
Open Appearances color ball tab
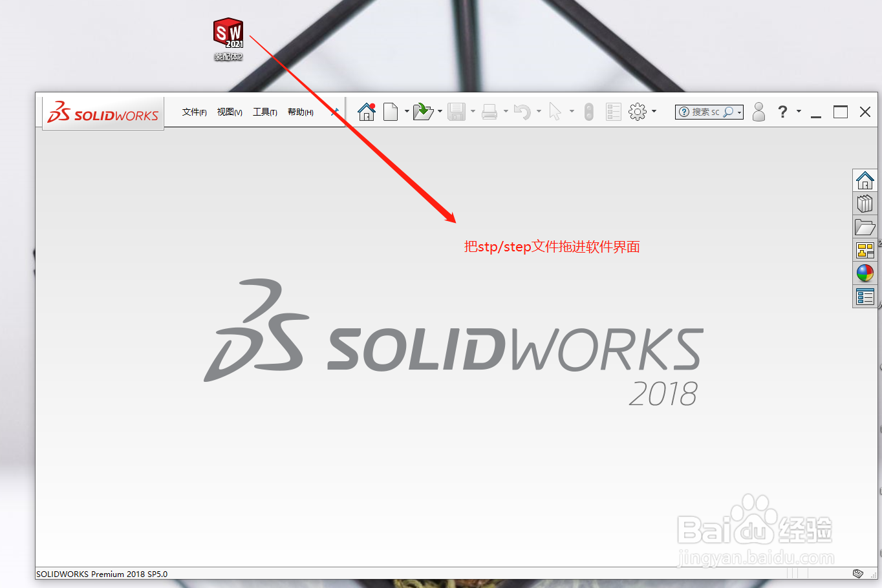click(865, 273)
